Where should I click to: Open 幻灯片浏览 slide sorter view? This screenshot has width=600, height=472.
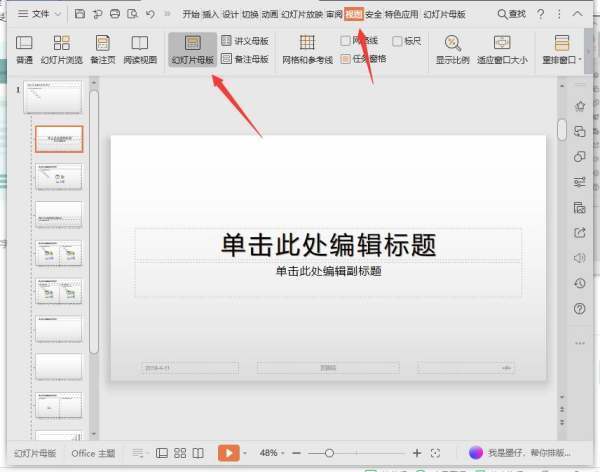click(x=62, y=48)
